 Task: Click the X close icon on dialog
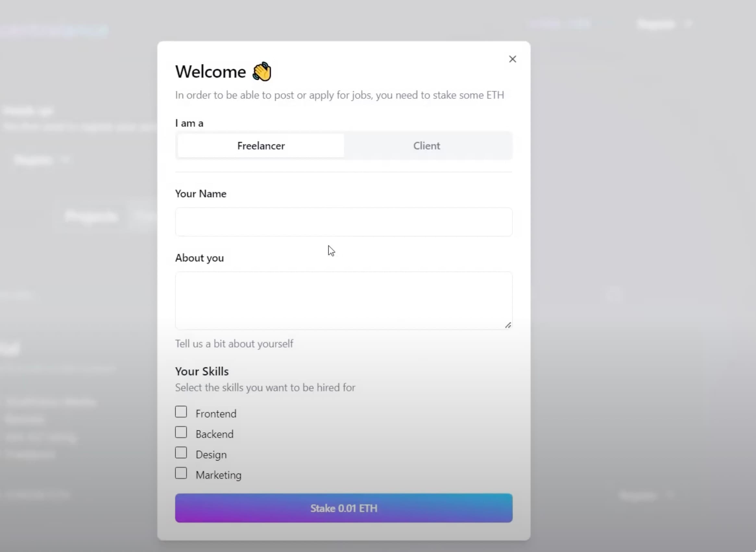click(x=512, y=59)
